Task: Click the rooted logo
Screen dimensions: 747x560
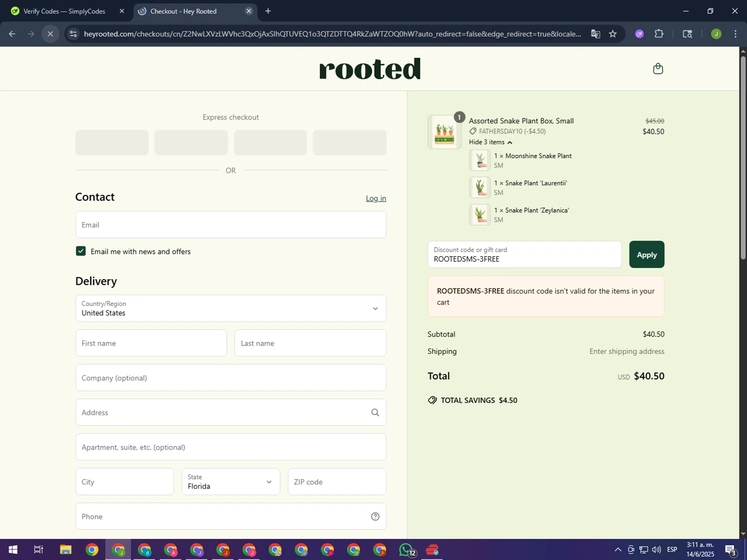Action: coord(370,69)
